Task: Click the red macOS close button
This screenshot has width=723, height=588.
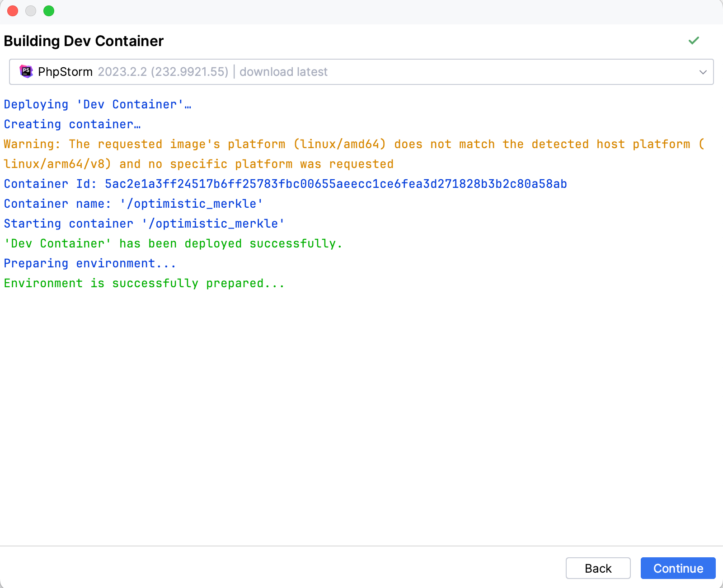Action: [x=12, y=11]
